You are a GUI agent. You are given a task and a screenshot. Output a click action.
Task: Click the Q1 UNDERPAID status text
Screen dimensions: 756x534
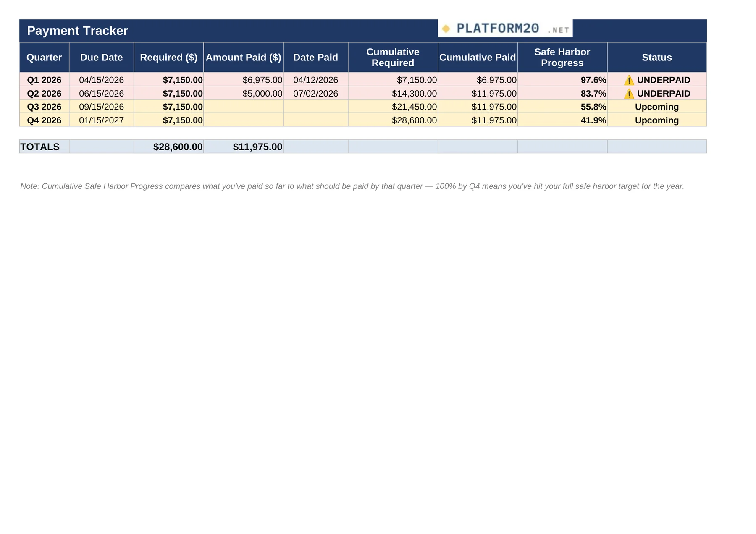pos(664,80)
